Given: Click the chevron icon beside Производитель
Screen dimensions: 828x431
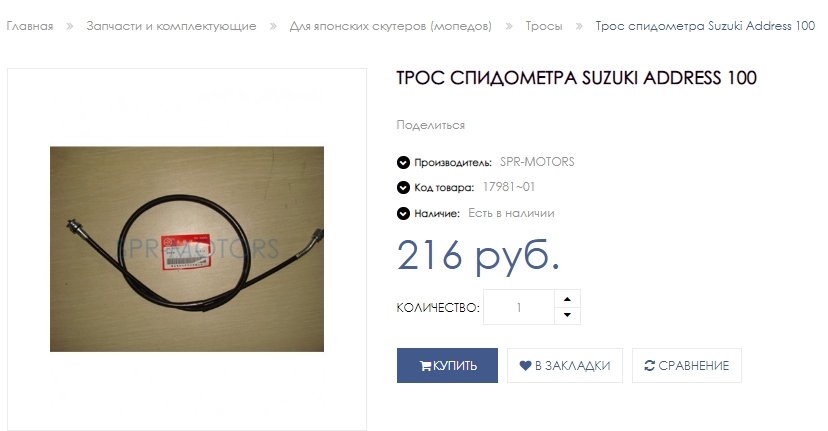Looking at the screenshot, I should tap(403, 162).
